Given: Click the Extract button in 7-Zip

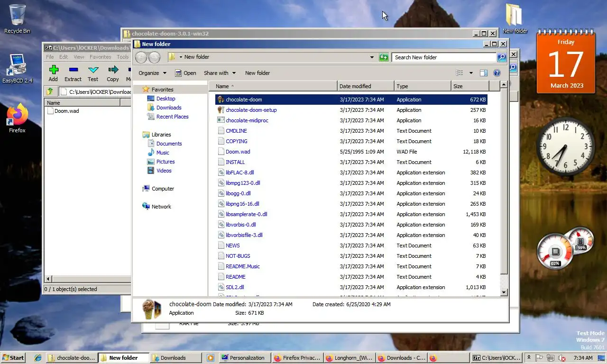Looking at the screenshot, I should click(x=73, y=73).
